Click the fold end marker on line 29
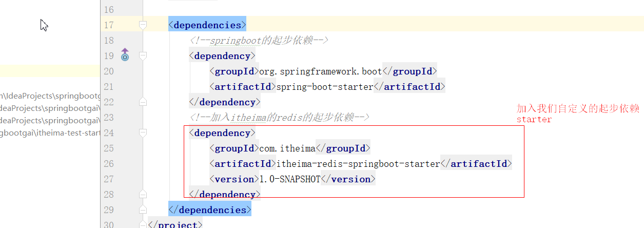 pos(143,210)
